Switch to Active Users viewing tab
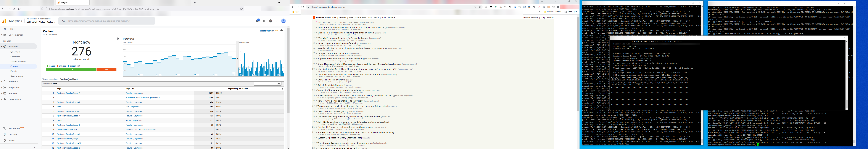The image size is (868, 149). tap(54, 79)
